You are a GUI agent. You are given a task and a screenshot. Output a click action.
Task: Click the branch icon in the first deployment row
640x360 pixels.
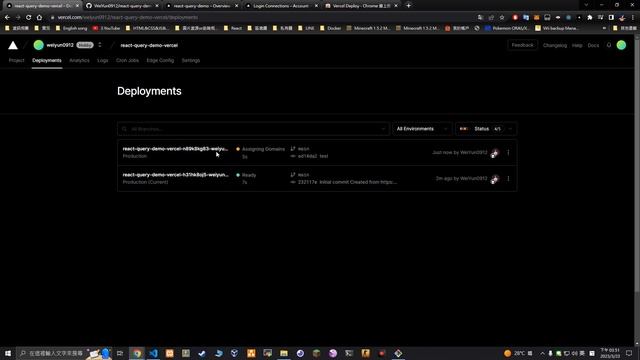293,149
